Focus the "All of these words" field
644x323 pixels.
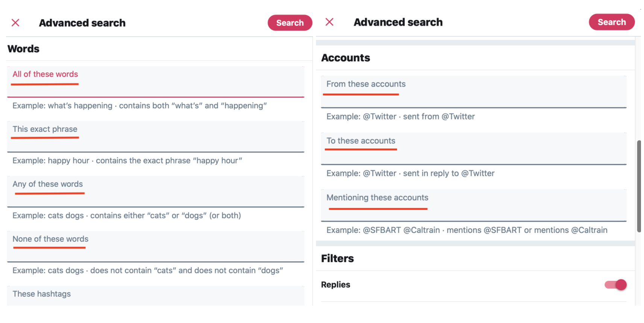point(155,82)
